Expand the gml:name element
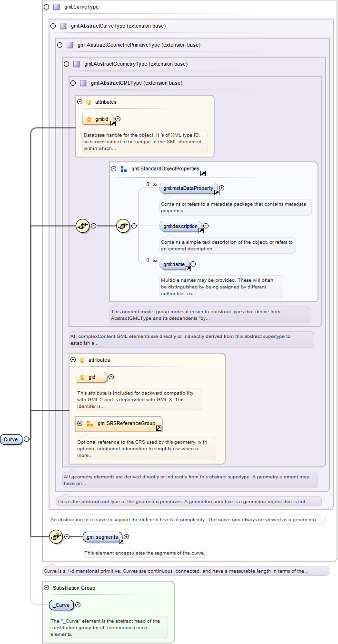This screenshot has width=338, height=644. (193, 264)
